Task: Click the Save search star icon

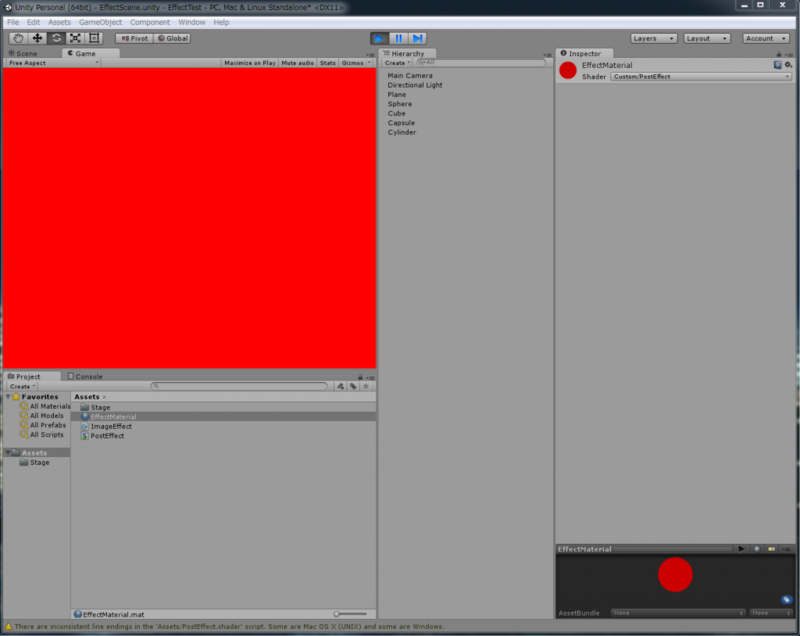Action: point(366,386)
